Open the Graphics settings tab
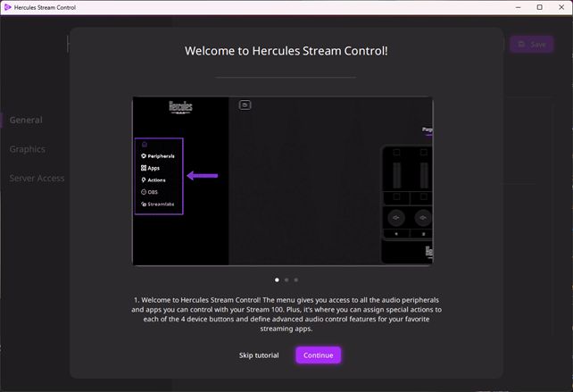Image resolution: width=573 pixels, height=392 pixels. [x=28, y=149]
